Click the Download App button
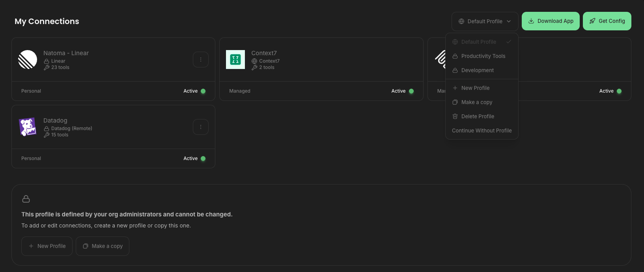 [551, 21]
